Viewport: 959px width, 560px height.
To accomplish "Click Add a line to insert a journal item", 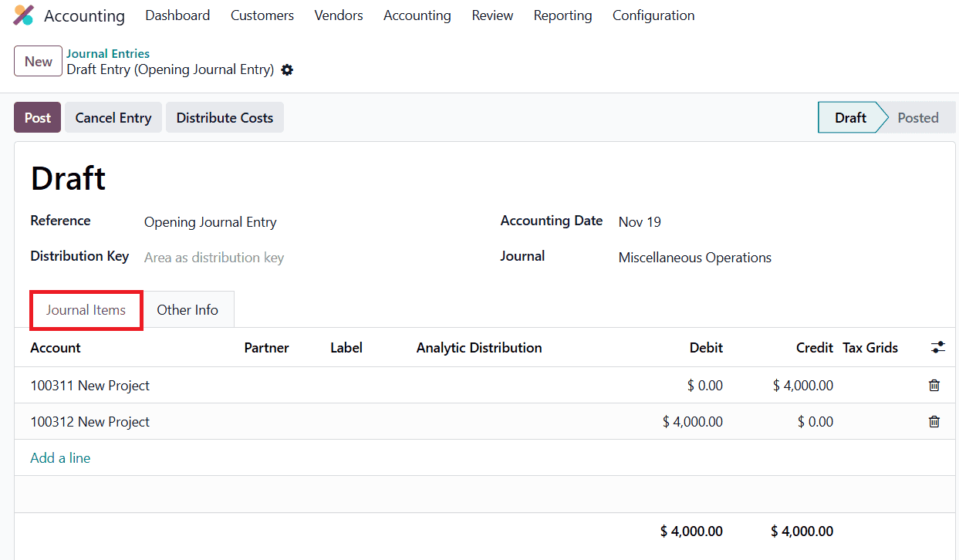I will tap(59, 457).
